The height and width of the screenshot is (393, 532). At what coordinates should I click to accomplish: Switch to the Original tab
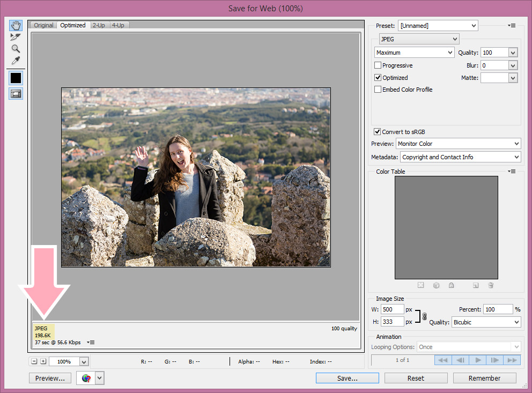[44, 25]
